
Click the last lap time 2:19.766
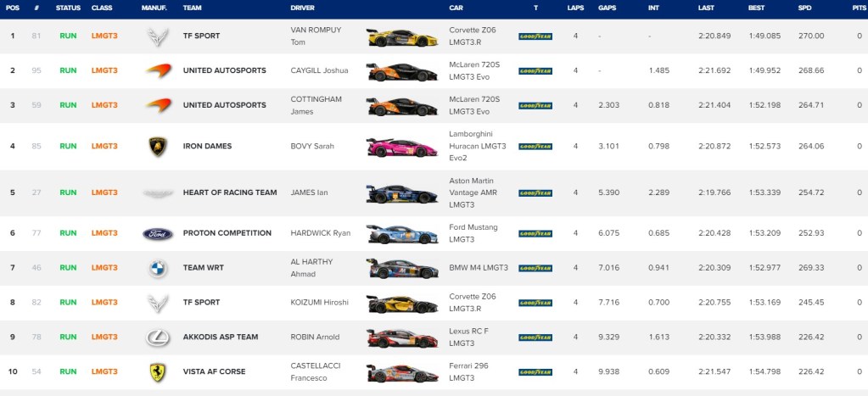tap(714, 193)
